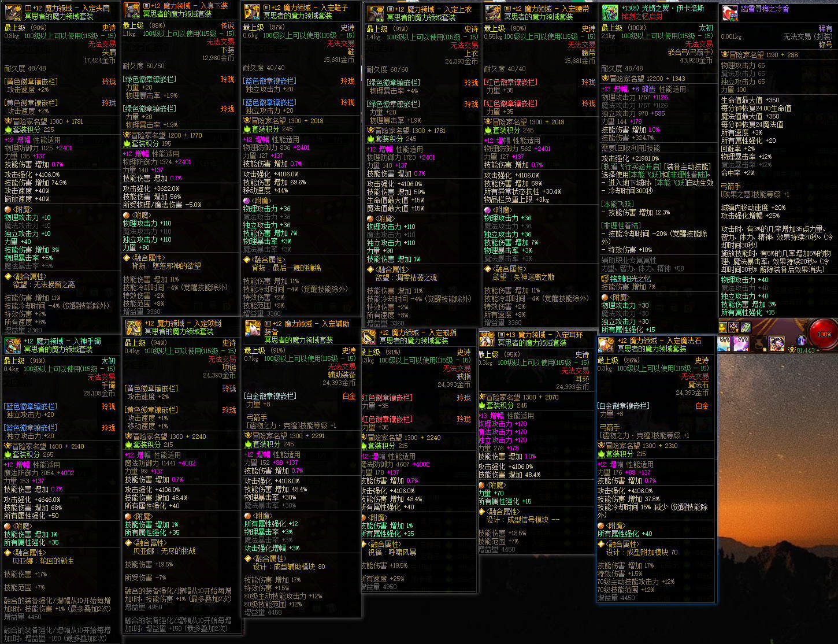
Task: Click the 本能飞跃 skill heading on the bow
Action: (x=618, y=204)
